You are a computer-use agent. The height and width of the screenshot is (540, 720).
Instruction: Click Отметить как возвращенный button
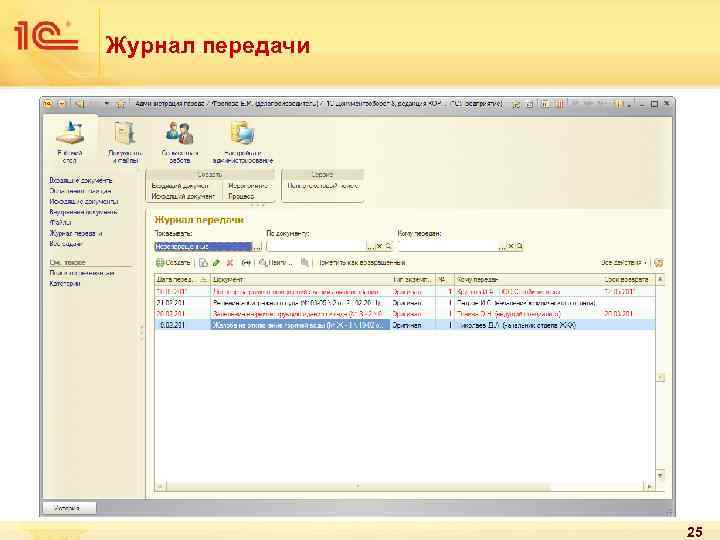[x=362, y=263]
